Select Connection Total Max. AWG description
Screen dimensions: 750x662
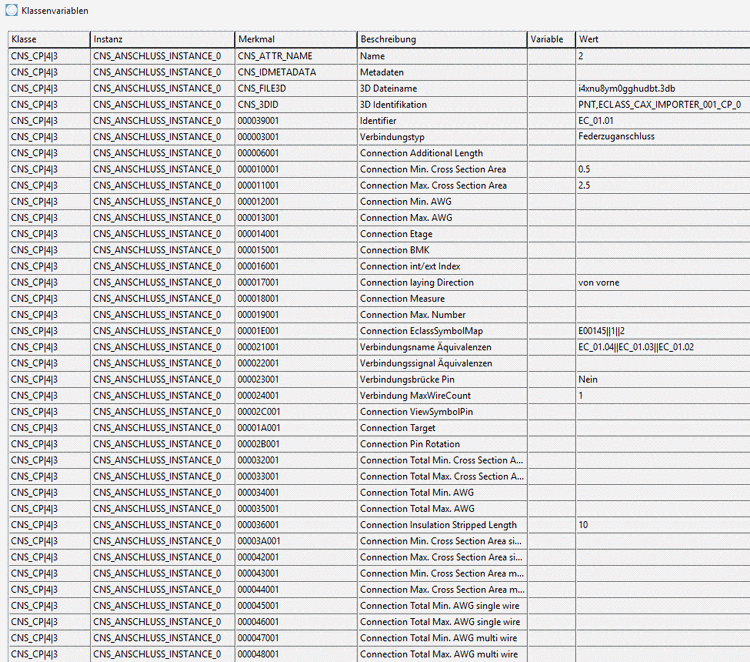[x=442, y=509]
